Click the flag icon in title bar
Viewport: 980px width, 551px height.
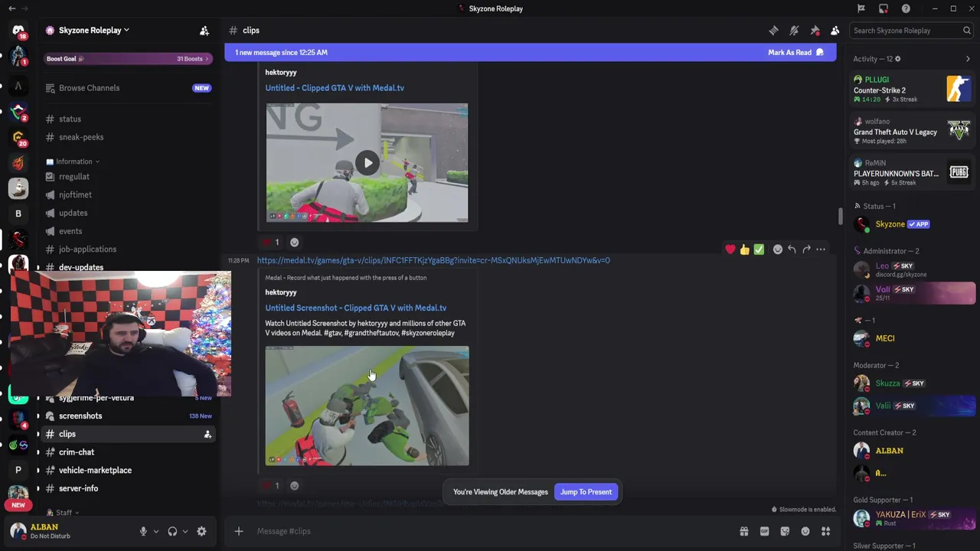tap(861, 8)
